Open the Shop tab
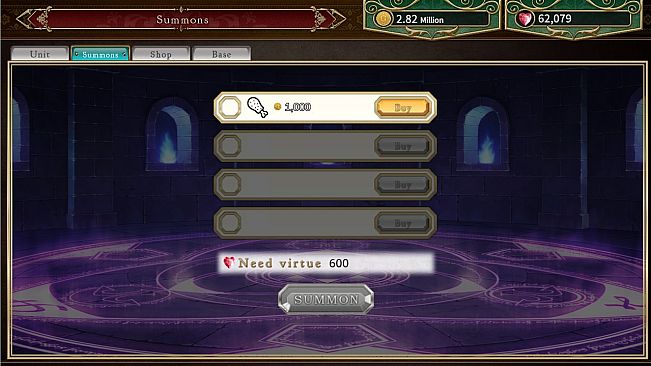The image size is (651, 366). click(161, 54)
